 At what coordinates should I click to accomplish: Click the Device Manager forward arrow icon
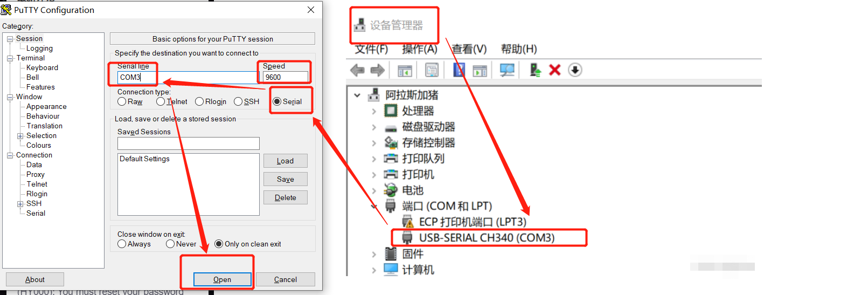coord(378,70)
